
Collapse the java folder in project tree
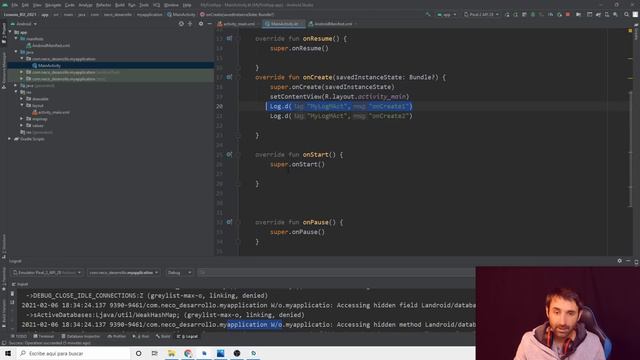tap(16, 52)
